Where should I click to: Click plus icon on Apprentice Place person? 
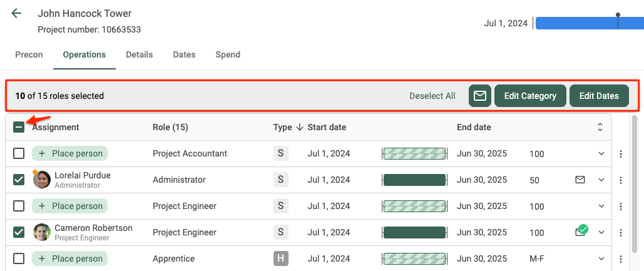[42, 258]
